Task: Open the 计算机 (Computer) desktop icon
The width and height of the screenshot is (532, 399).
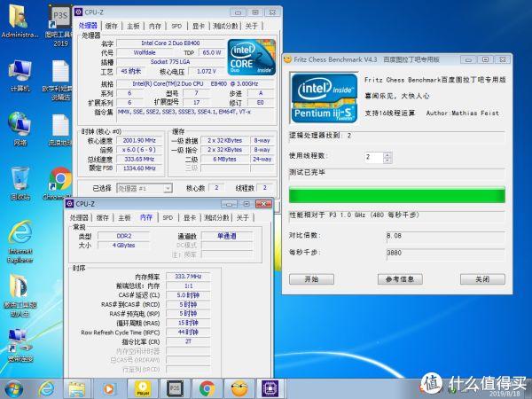Action: [x=20, y=75]
